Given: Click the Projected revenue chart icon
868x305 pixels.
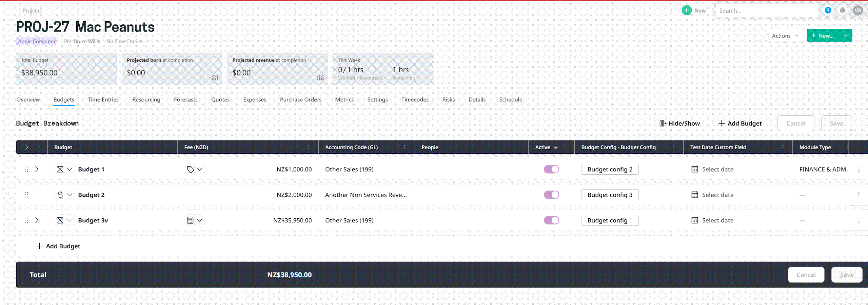Looking at the screenshot, I should tap(320, 78).
